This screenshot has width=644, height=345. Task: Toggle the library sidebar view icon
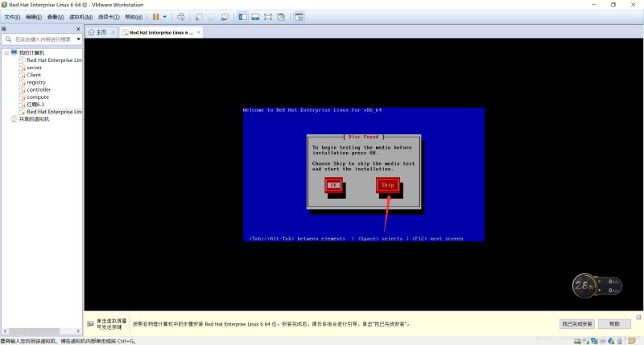(x=243, y=17)
